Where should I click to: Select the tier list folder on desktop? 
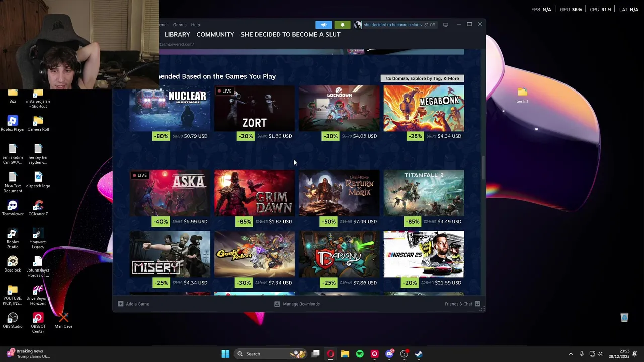coord(522,95)
